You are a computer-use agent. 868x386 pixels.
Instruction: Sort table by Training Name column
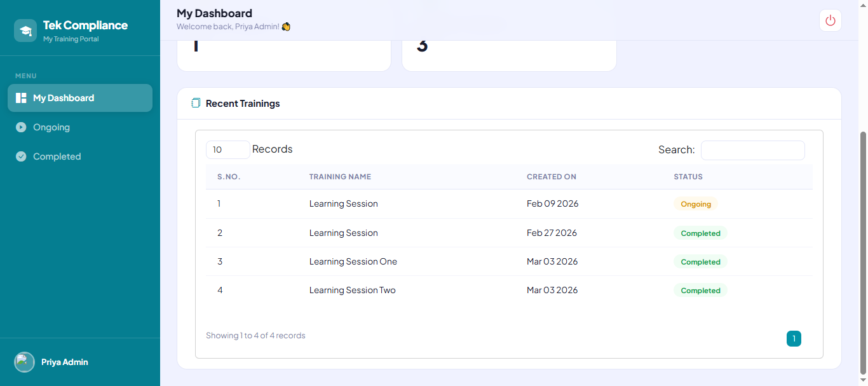340,177
